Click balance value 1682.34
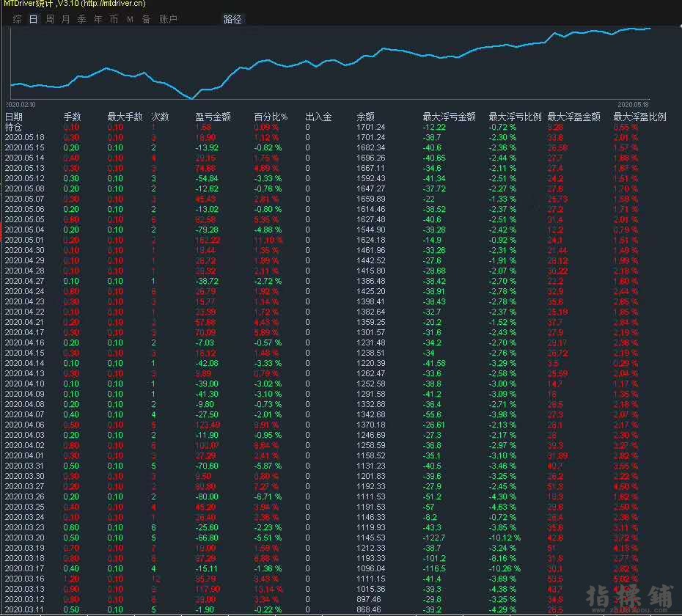Image resolution: width=682 pixels, height=616 pixels. (x=370, y=147)
